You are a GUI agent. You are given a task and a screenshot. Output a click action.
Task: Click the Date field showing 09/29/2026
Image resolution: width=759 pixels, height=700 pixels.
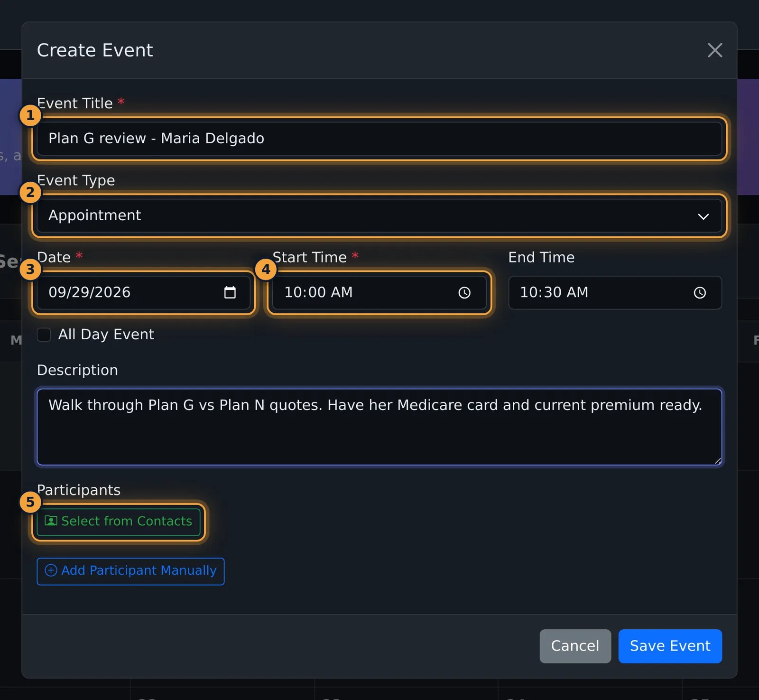tap(143, 292)
